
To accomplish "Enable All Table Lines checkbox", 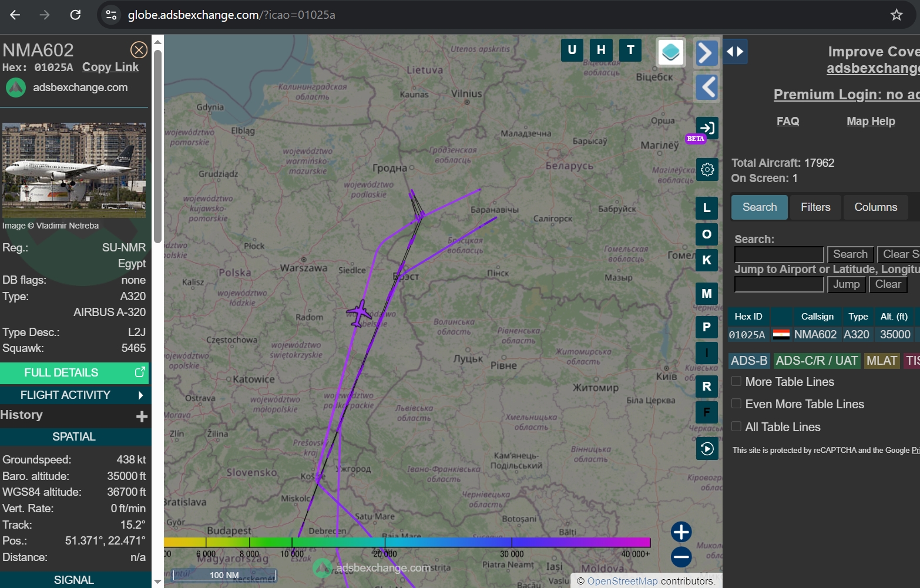I will [736, 426].
